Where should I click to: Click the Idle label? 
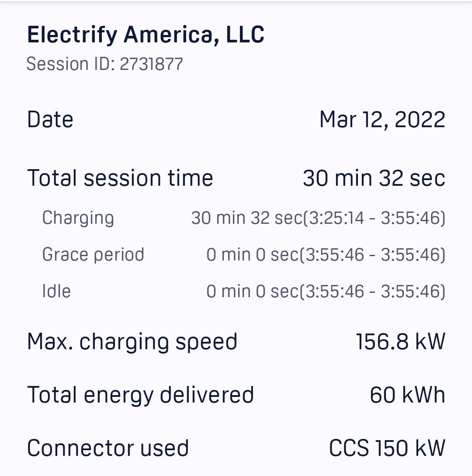(56, 291)
